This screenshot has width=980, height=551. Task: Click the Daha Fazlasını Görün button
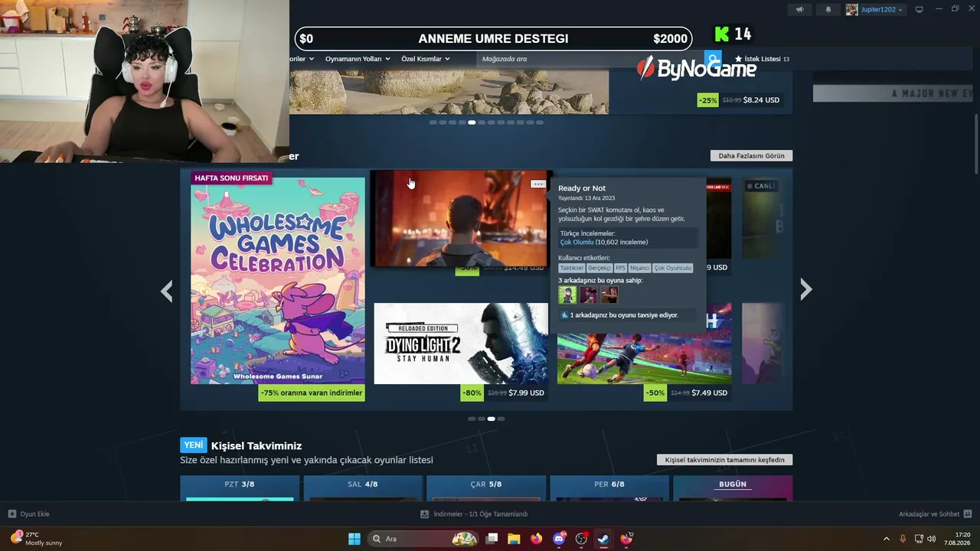coord(751,155)
